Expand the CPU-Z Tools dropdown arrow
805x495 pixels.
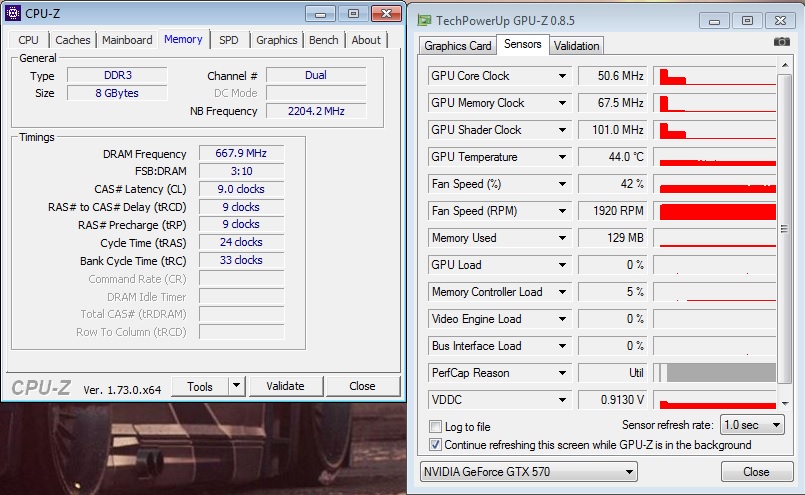(x=236, y=386)
